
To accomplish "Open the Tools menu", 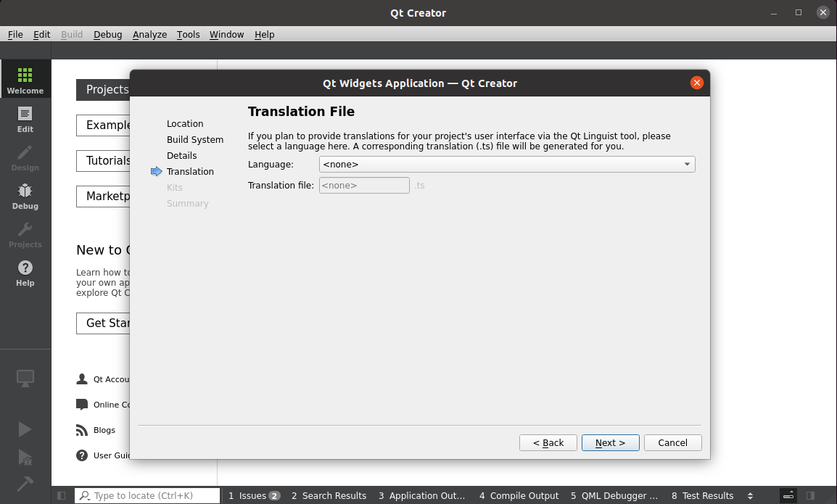I will (189, 34).
